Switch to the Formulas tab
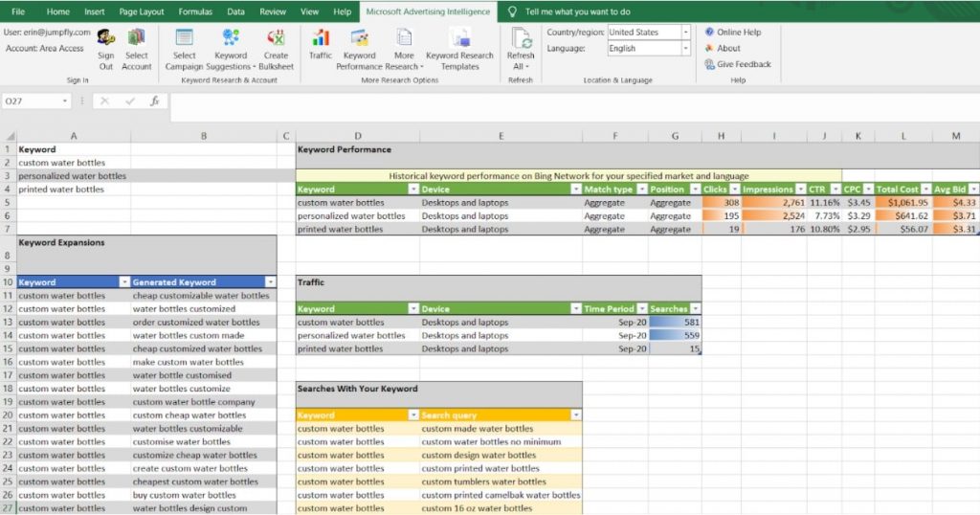 pos(195,11)
